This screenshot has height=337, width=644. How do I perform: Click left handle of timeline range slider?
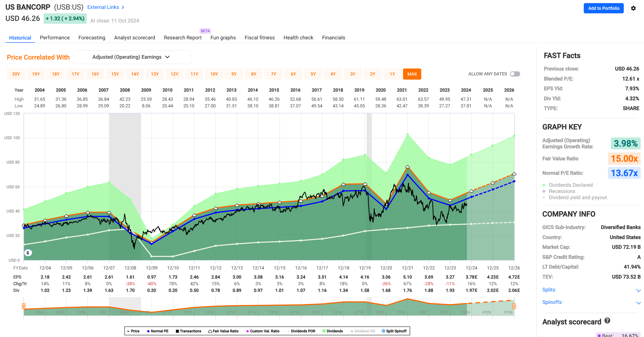click(x=24, y=306)
